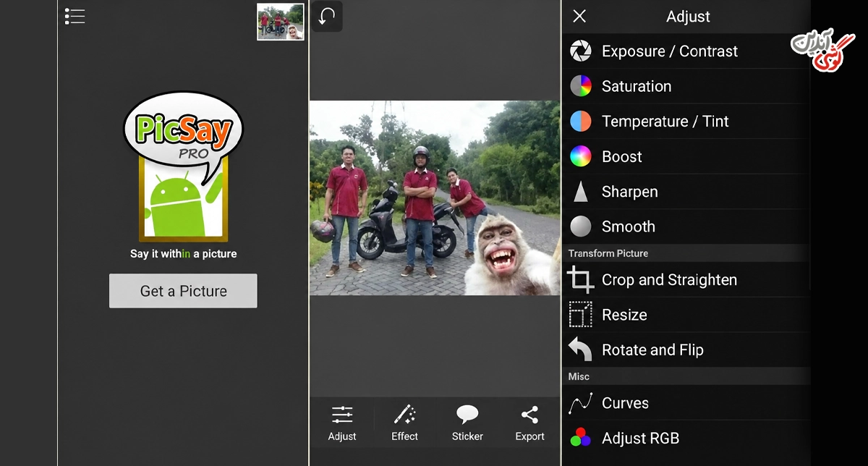Screen dimensions: 868x466
Task: Click the PicSay Pro logo
Action: click(x=183, y=167)
